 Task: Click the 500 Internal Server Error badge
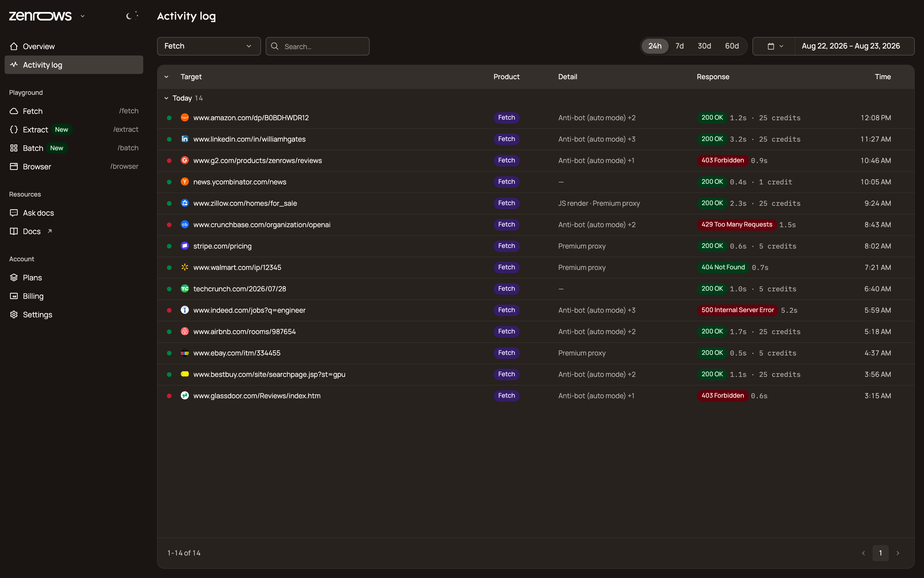[737, 310]
